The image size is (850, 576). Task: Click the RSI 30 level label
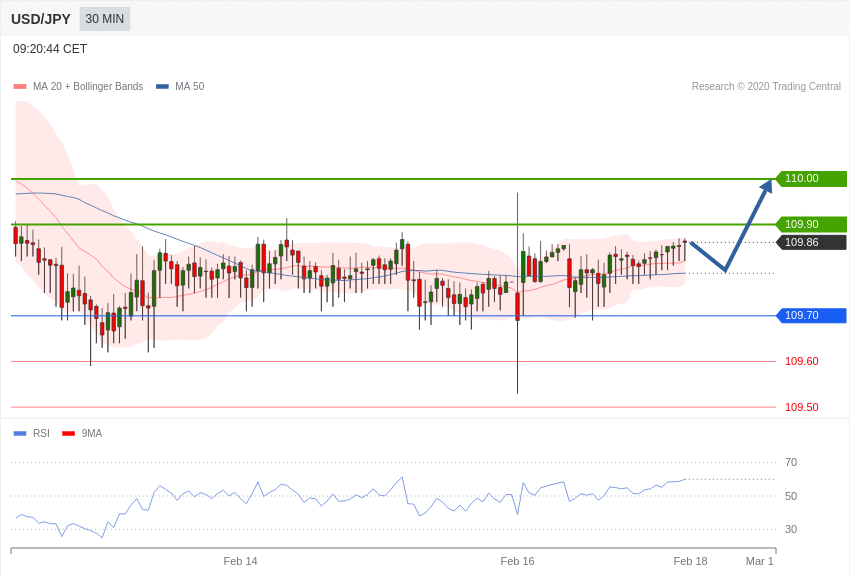click(x=791, y=529)
